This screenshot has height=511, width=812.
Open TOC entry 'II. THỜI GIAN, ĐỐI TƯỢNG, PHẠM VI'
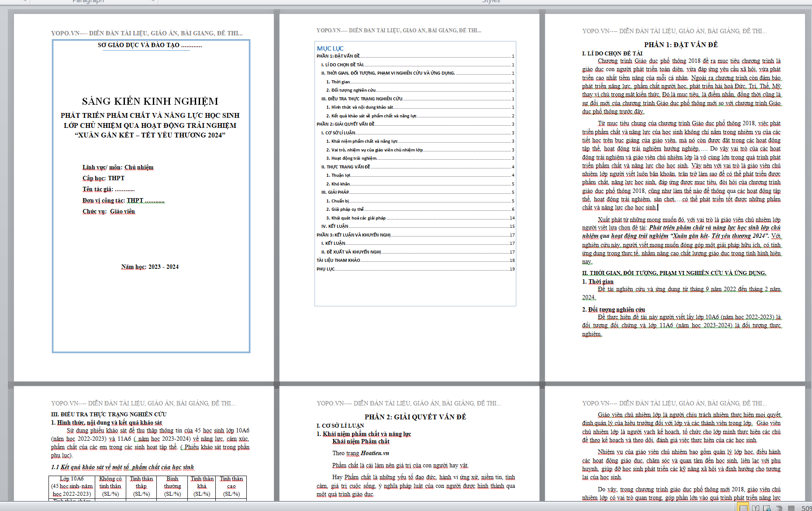coord(418,73)
